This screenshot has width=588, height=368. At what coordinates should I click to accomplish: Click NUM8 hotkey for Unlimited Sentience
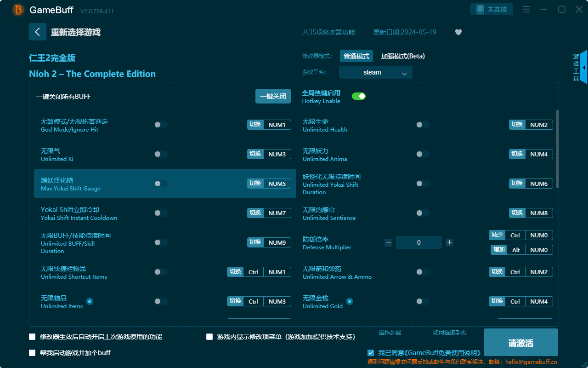pos(539,213)
